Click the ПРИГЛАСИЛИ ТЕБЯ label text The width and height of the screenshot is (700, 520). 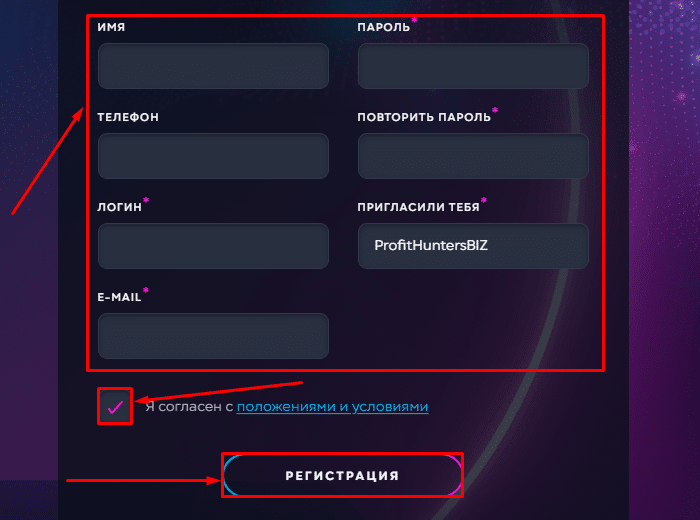pyautogui.click(x=418, y=207)
